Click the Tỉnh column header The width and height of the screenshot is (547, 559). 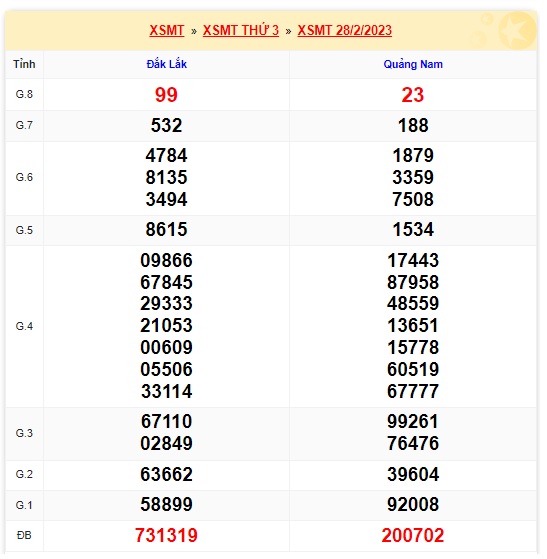point(24,64)
